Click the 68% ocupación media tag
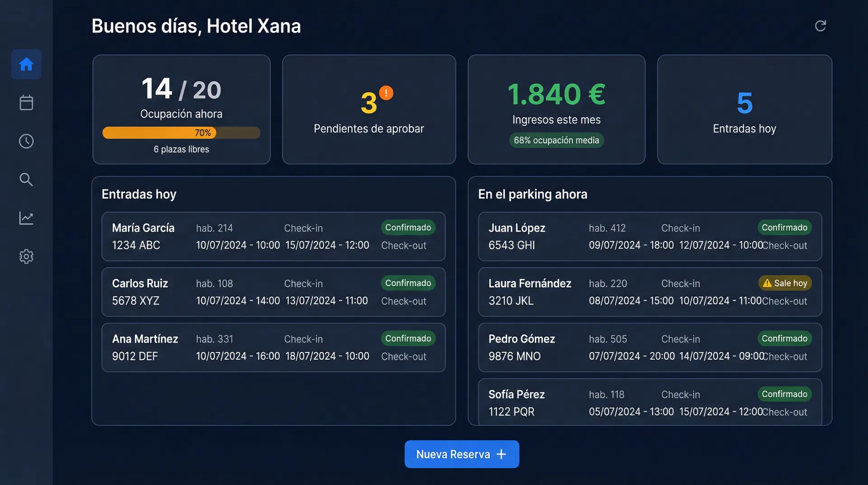868x485 pixels. 556,140
